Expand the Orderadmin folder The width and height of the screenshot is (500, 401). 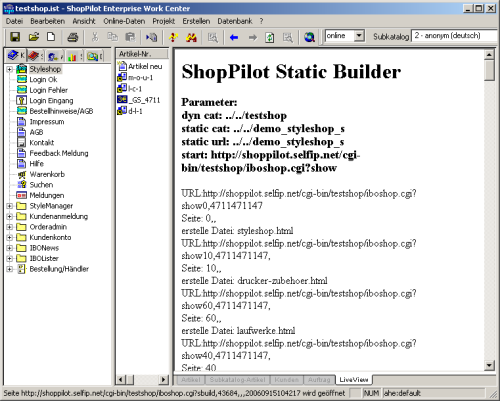tap(10, 227)
